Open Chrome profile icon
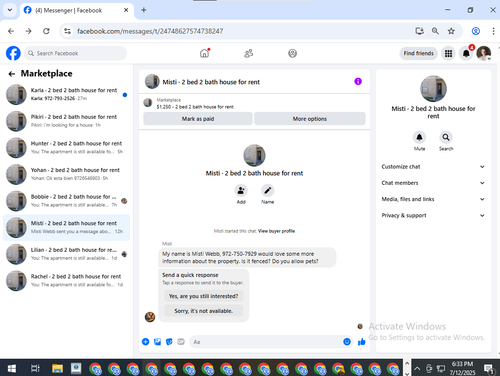Image resolution: width=500 pixels, height=376 pixels. [x=476, y=31]
